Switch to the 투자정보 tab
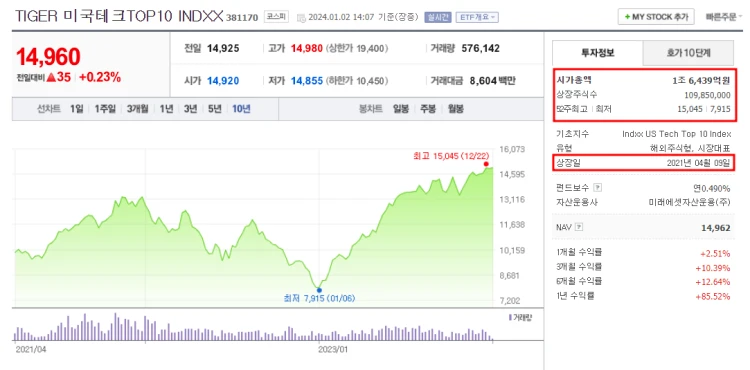The width and height of the screenshot is (750, 370). coord(597,53)
